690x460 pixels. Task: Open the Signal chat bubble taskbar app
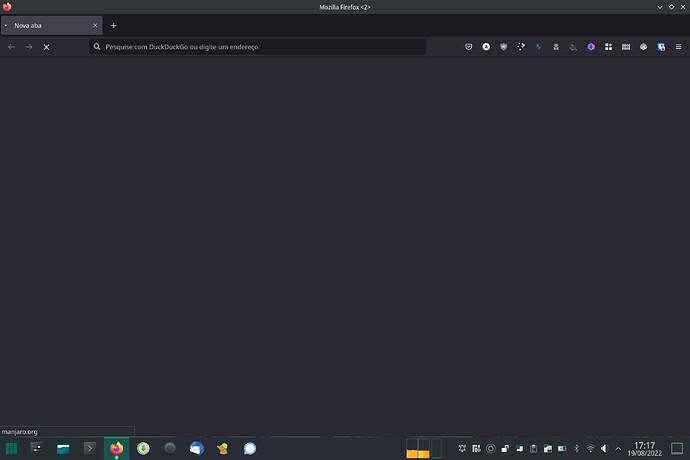point(250,449)
